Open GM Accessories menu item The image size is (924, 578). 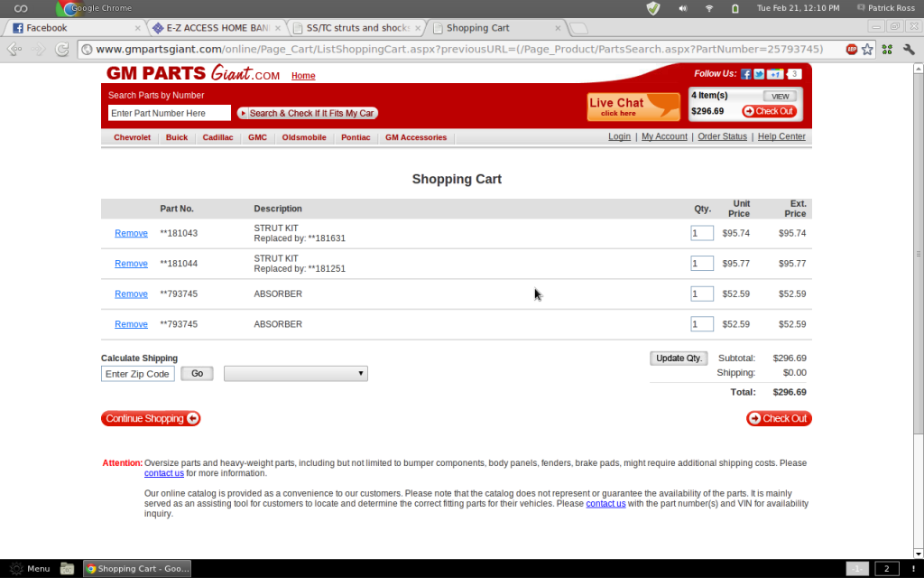click(x=416, y=137)
